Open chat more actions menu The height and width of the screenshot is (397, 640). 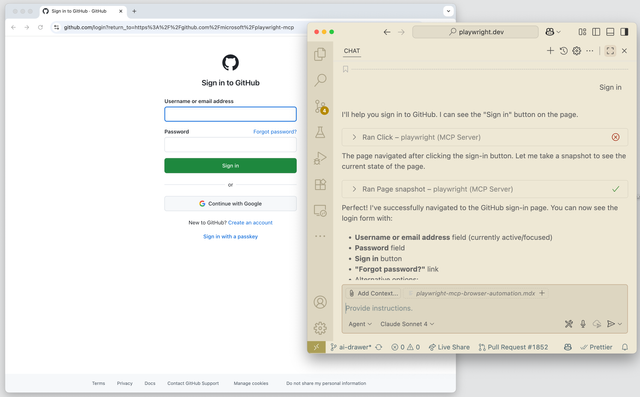(x=590, y=51)
